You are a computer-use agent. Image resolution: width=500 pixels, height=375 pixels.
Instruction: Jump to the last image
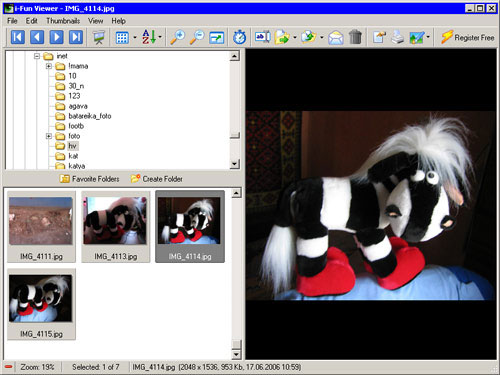pos(76,37)
